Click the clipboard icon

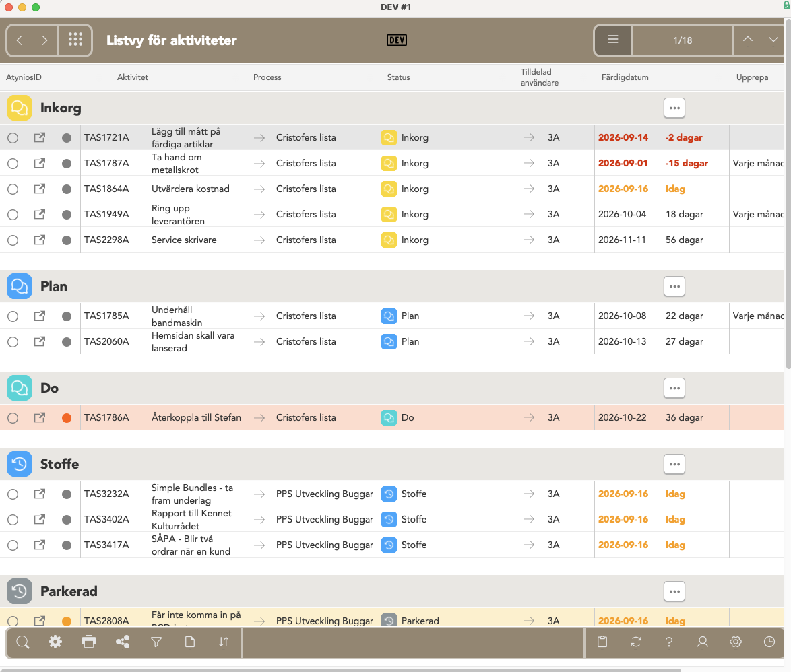[602, 642]
